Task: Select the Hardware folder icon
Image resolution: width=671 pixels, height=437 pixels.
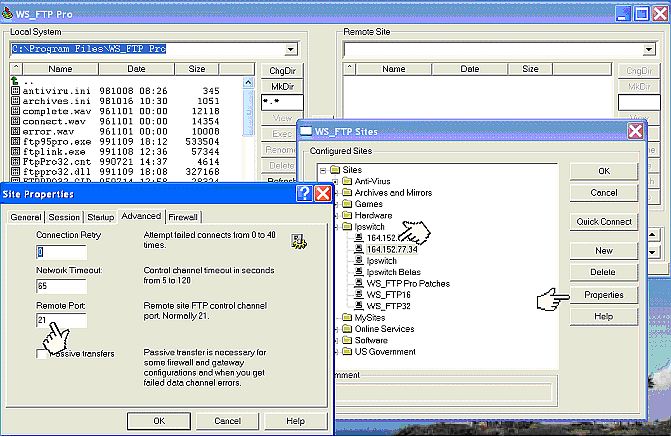Action: tap(347, 215)
